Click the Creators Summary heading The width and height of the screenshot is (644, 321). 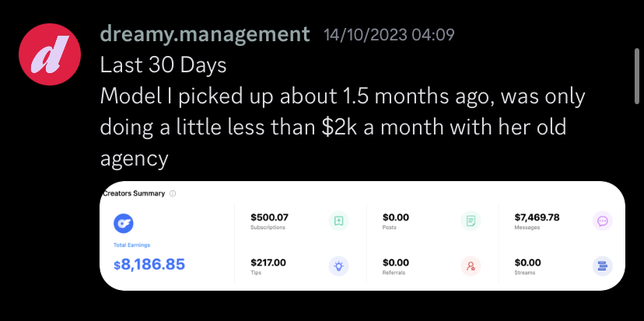point(134,194)
